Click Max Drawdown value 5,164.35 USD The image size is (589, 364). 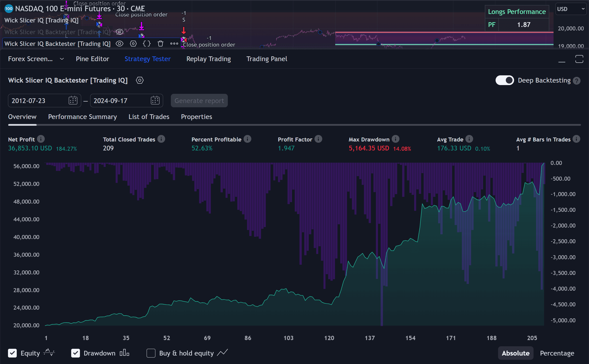(369, 148)
